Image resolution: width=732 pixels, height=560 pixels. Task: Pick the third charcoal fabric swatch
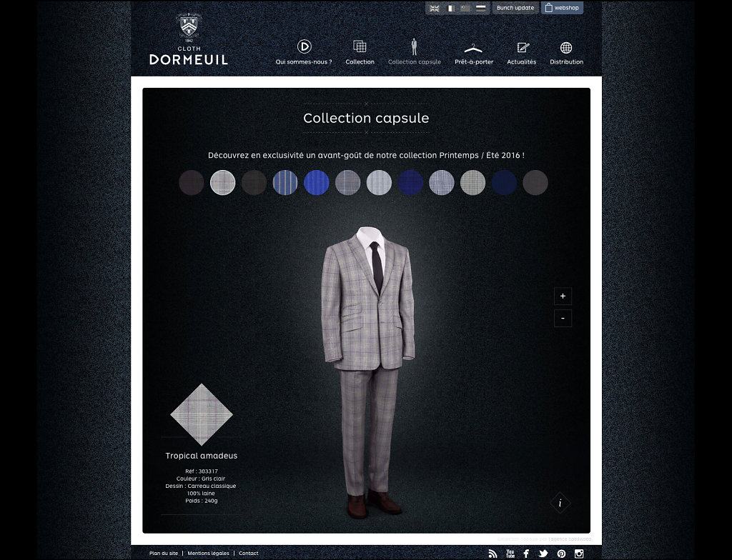pos(254,182)
